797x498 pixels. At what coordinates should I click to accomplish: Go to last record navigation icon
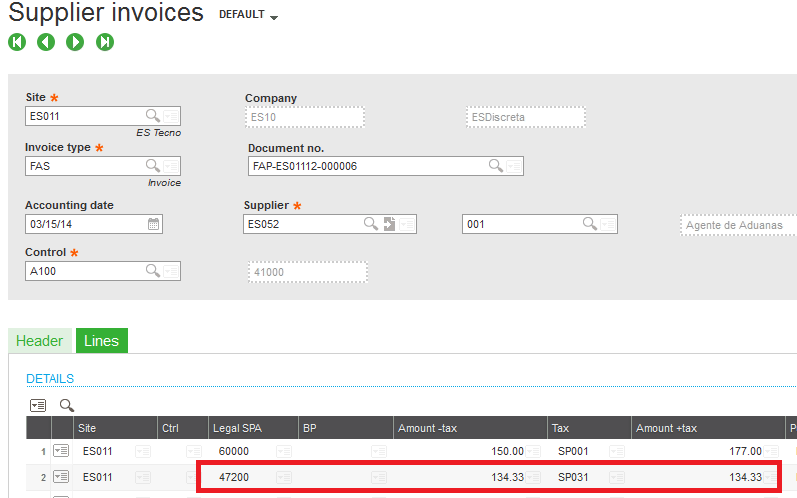tap(105, 42)
